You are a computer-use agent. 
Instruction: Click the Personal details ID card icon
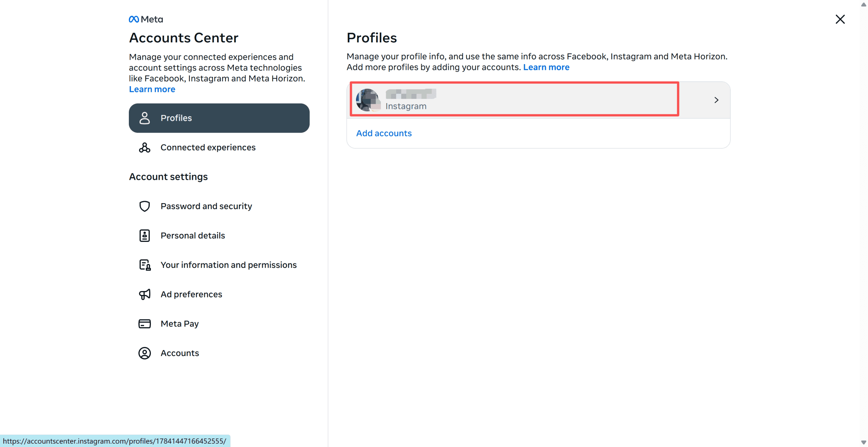[x=144, y=235]
